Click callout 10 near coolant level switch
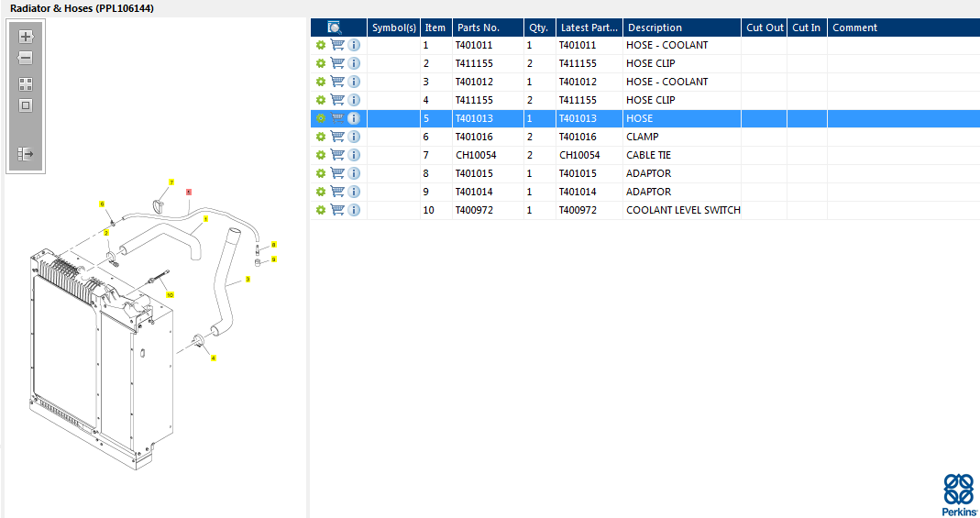The width and height of the screenshot is (980, 518). 170,295
